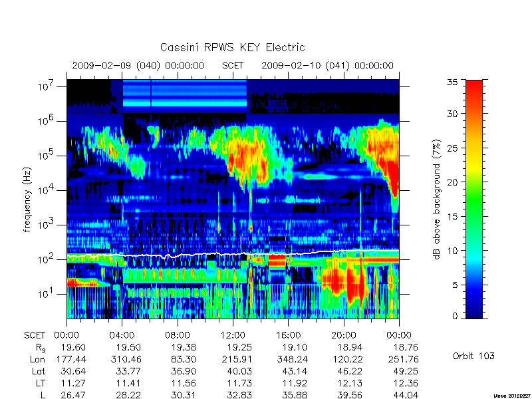Select the longitude value 215.91

pos(237,359)
